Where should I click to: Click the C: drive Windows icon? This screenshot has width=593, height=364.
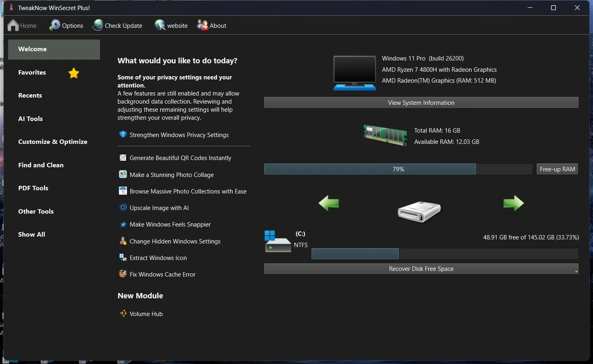pyautogui.click(x=278, y=241)
